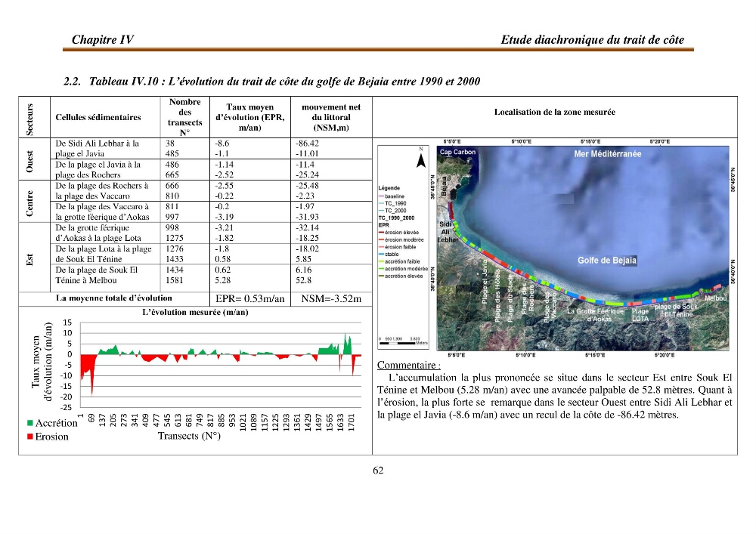Click 'Localisation de la zone mesurée' heading
The width and height of the screenshot is (756, 534).
click(x=554, y=112)
